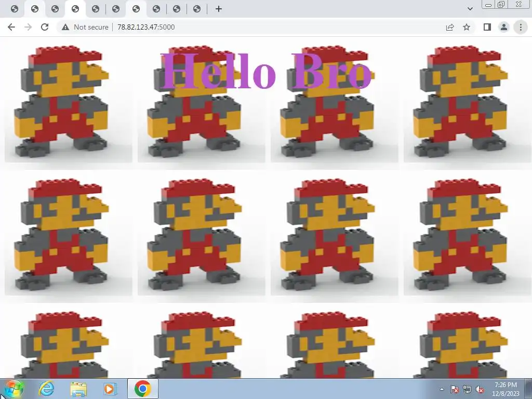
Task: Go back to the previous page
Action: click(11, 27)
